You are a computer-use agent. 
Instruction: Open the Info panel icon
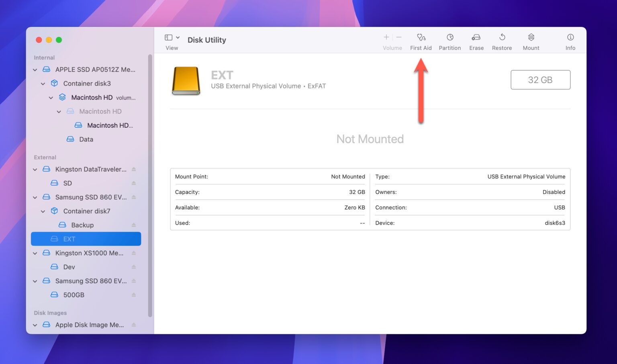point(570,40)
